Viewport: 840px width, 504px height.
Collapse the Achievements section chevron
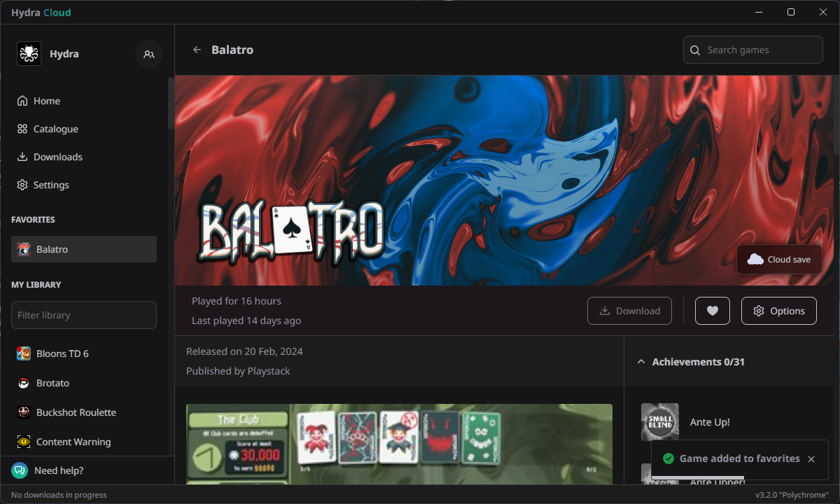(x=640, y=362)
